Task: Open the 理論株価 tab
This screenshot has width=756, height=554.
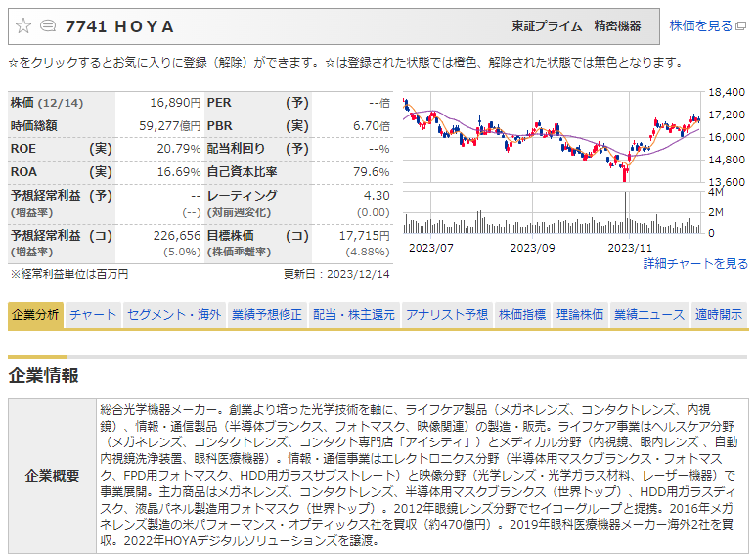Action: 580,314
